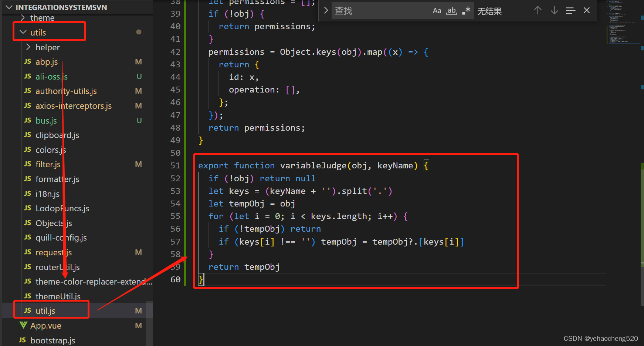Viewport: 644px width, 346px height.
Task: Click the JS icon beside request.js
Action: 28,252
